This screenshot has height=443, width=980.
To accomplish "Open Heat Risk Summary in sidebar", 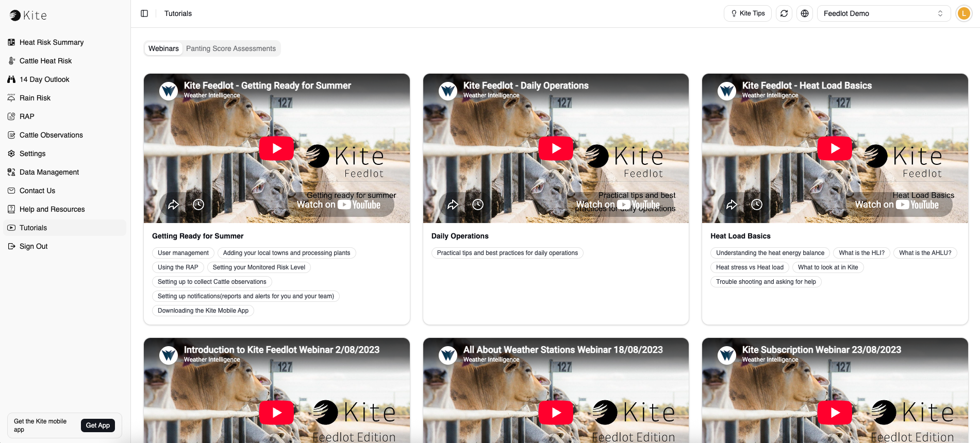I will tap(65, 42).
